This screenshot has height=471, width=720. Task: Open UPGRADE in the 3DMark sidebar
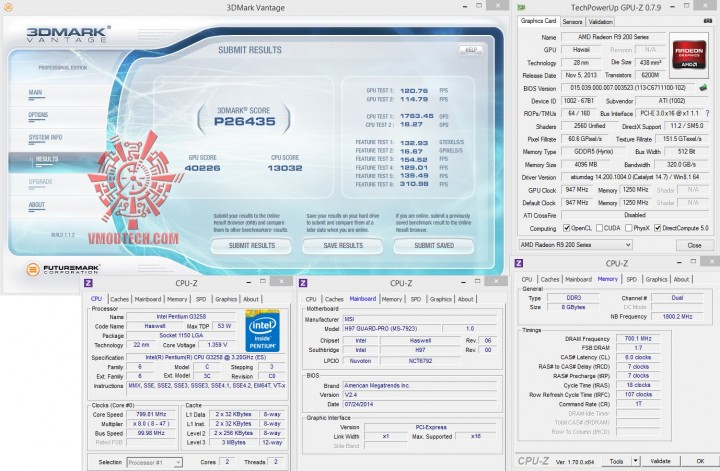click(40, 182)
